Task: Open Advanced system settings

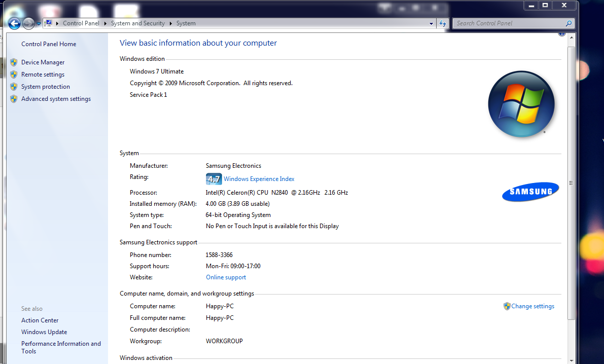Action: tap(56, 99)
